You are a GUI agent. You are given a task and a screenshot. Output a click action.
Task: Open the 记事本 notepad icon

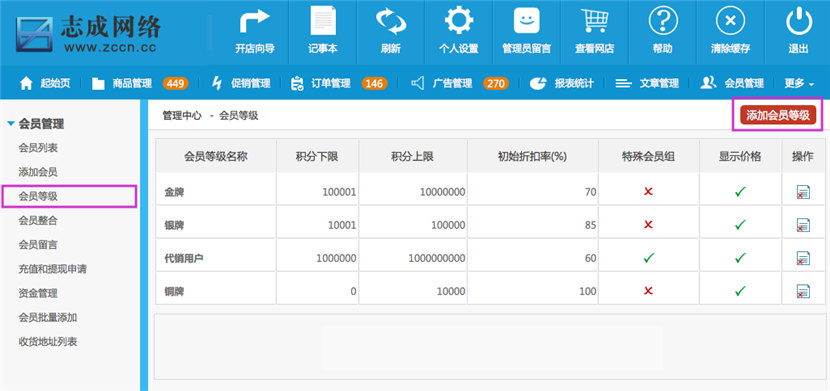pos(323,21)
